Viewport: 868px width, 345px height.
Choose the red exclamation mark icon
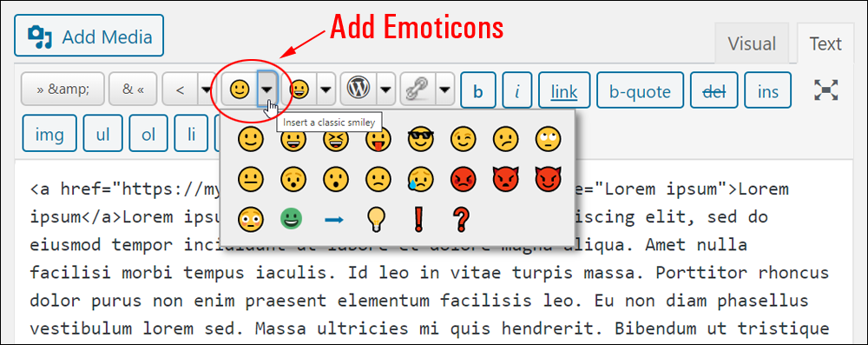tap(419, 220)
